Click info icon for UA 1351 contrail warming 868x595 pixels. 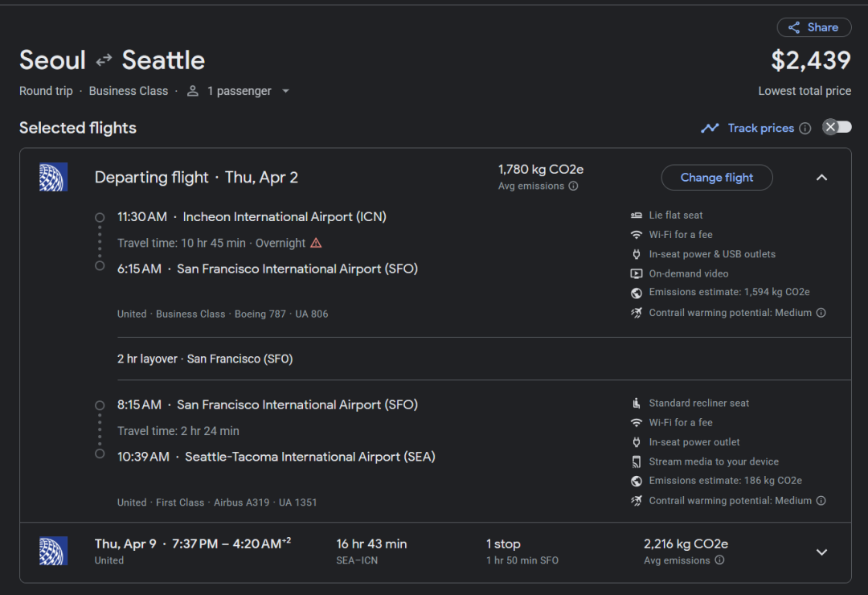821,501
